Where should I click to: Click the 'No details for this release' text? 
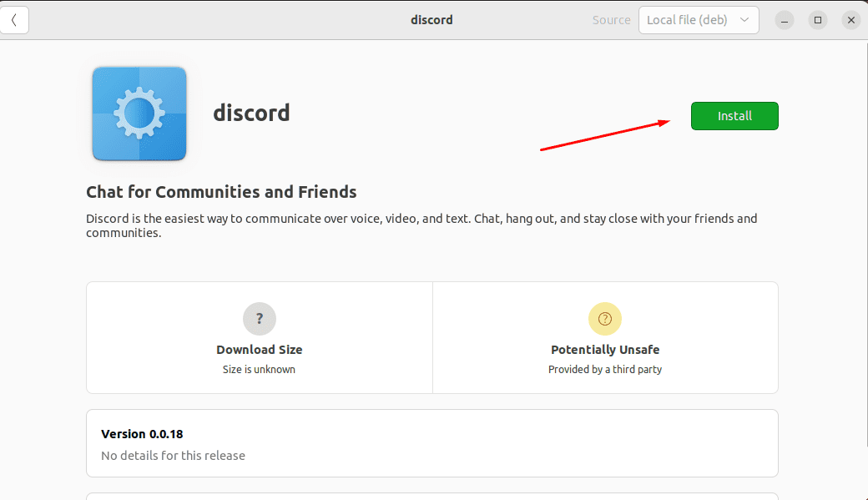coord(174,456)
